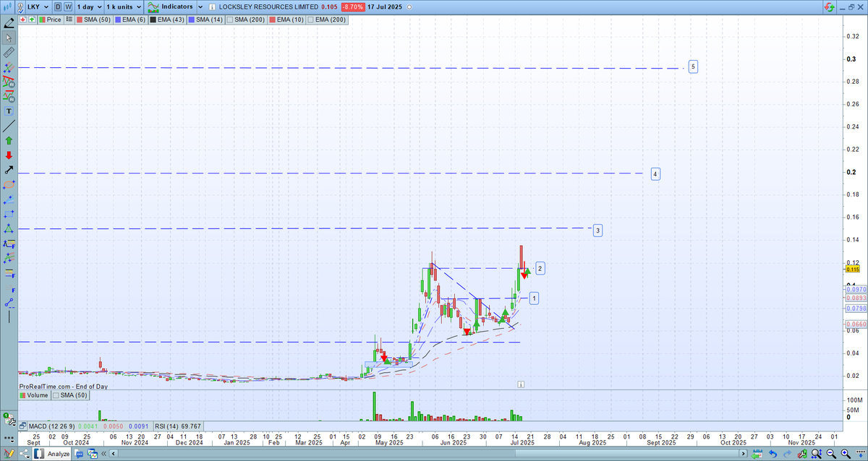Click the info icon before LOCKSLEY RESOURCES

point(212,7)
